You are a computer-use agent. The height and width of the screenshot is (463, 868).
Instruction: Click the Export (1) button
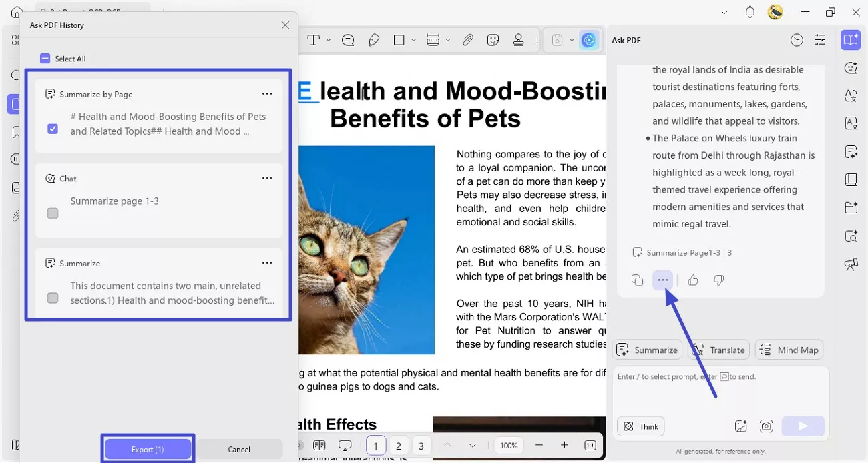pos(148,449)
